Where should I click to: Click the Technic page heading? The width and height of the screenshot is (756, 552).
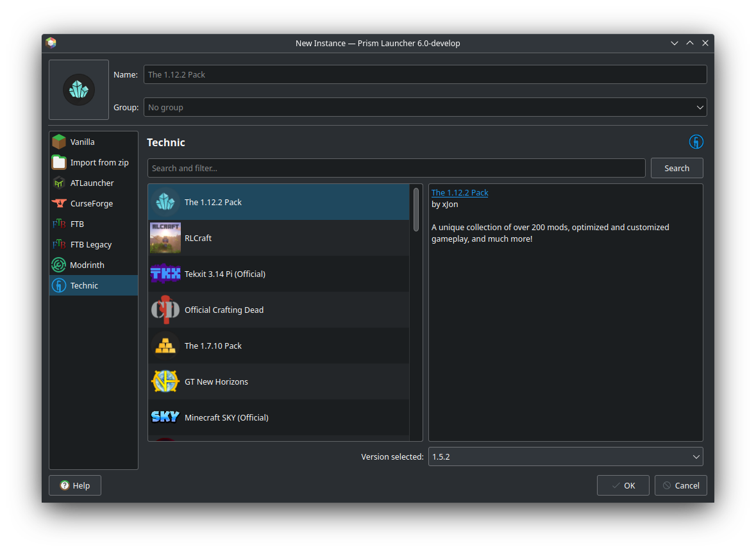[166, 142]
